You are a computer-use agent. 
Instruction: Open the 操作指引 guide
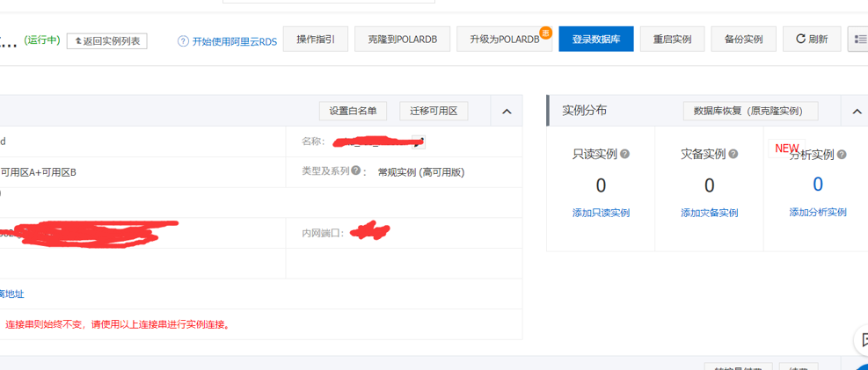coord(316,40)
